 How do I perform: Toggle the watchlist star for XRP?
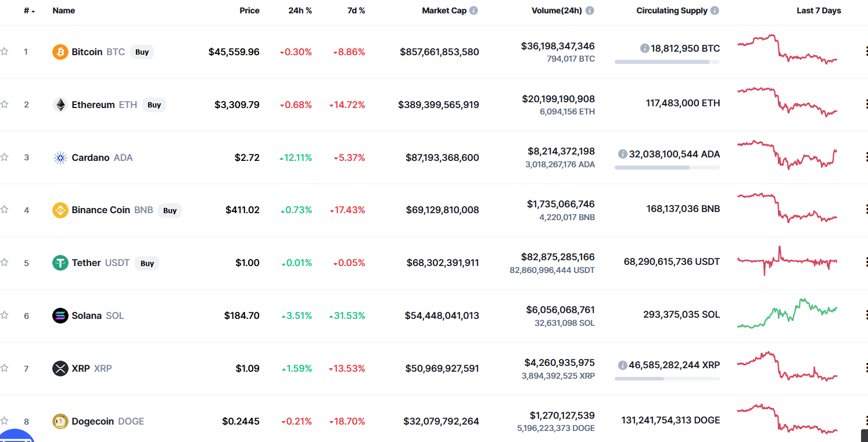(x=5, y=368)
